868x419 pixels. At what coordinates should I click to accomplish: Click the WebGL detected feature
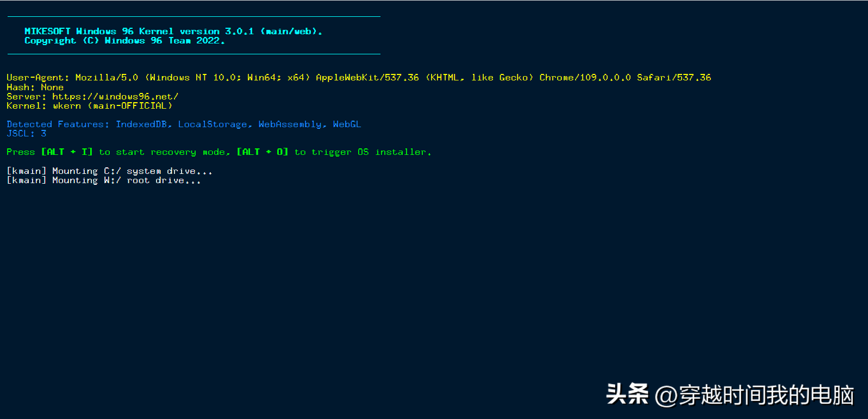(347, 124)
